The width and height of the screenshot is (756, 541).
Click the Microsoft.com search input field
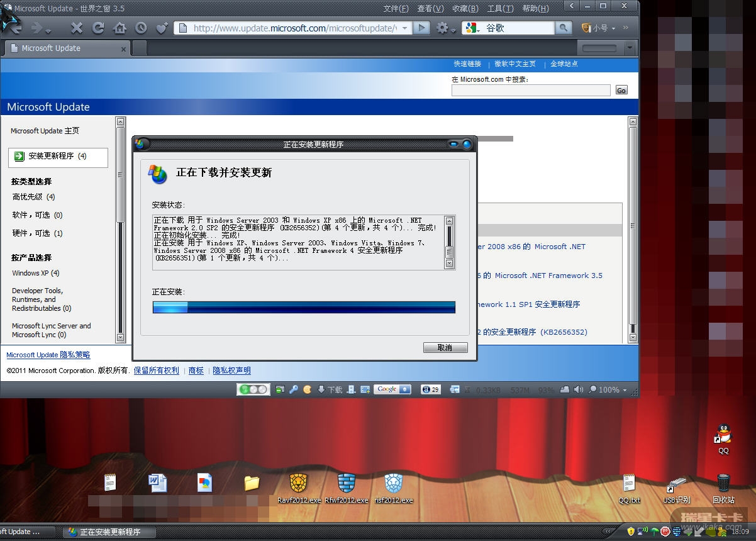tap(531, 91)
